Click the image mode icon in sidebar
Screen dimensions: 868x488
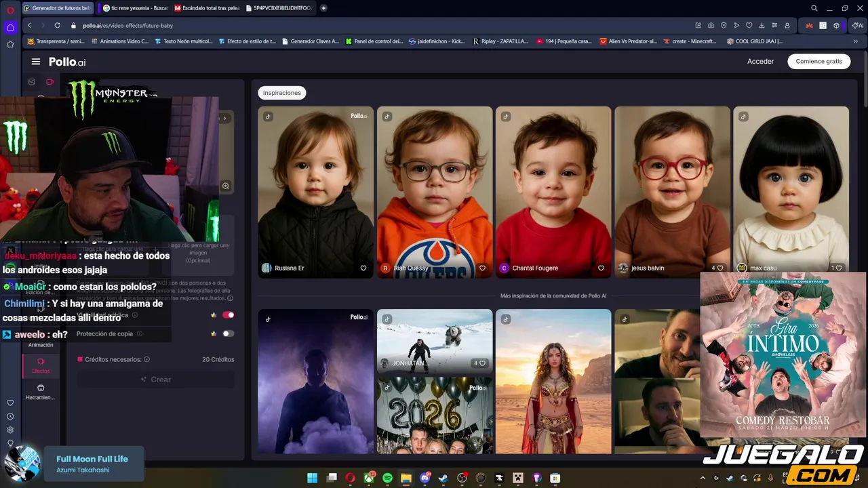(31, 82)
